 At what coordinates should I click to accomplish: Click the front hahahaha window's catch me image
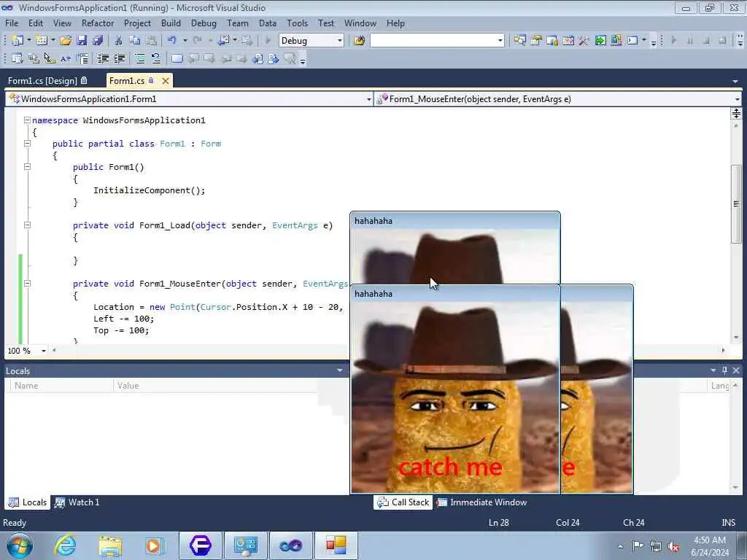455,397
